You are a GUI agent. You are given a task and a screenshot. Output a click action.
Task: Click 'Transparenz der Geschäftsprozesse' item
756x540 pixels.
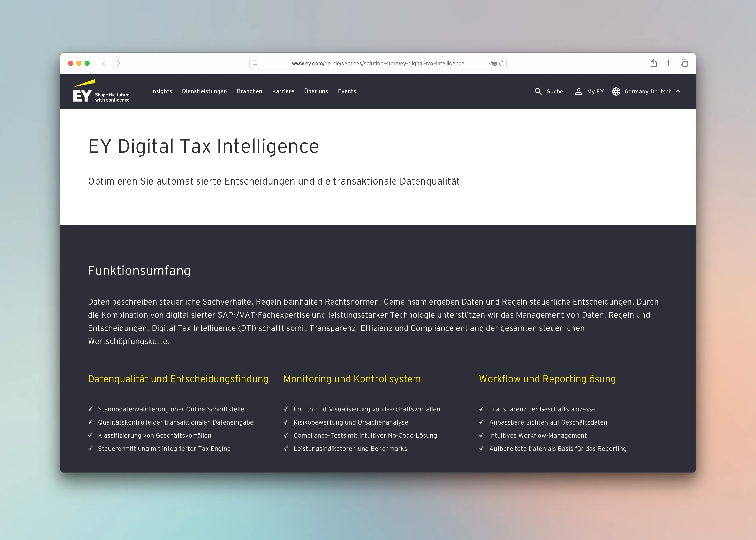[542, 409]
